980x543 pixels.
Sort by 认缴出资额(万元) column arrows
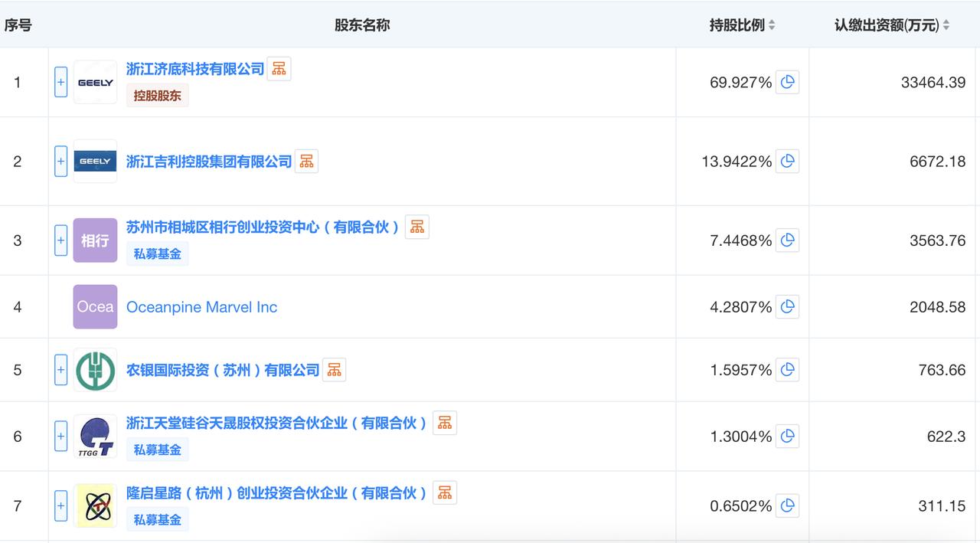946,25
